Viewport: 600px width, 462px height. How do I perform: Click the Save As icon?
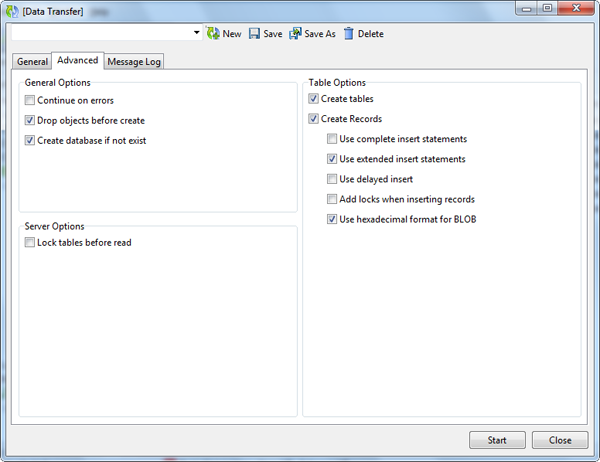(x=295, y=34)
